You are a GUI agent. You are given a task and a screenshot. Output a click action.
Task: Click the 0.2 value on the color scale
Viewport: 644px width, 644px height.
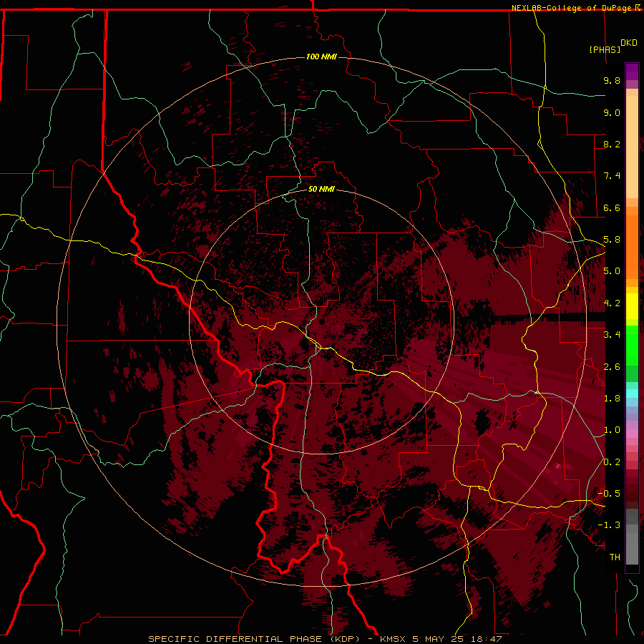coord(612,462)
